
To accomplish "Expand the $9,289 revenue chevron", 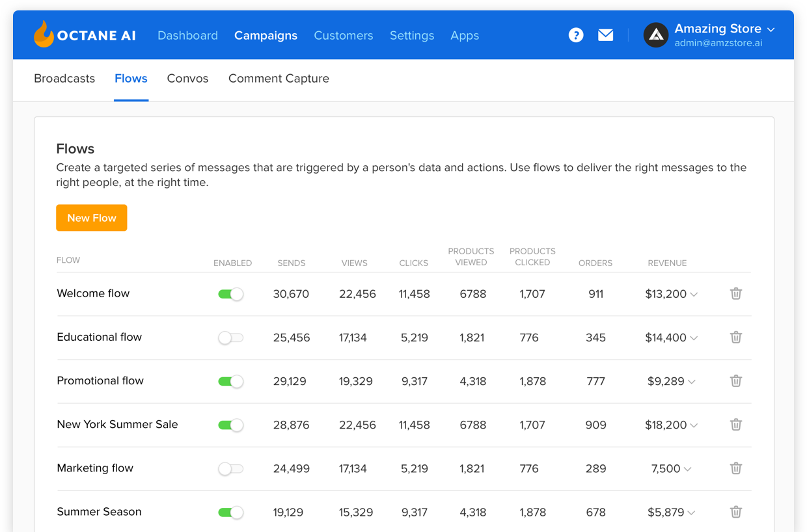I will point(691,382).
